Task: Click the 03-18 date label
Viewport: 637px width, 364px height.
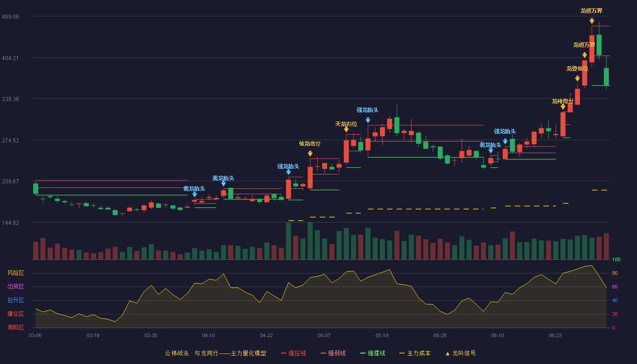Action: [x=93, y=335]
